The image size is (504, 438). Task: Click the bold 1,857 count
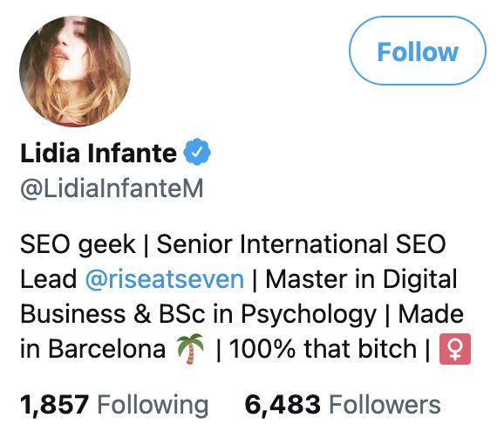pos(54,405)
